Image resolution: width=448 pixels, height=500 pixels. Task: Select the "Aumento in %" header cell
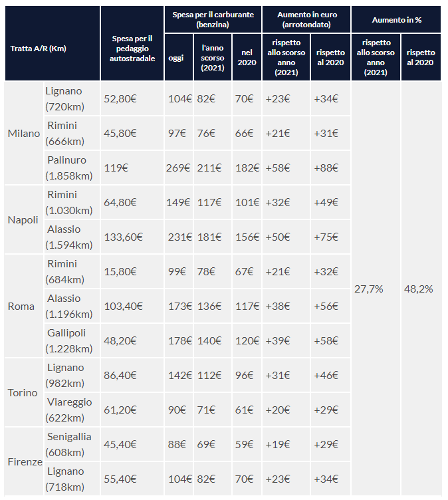point(396,20)
